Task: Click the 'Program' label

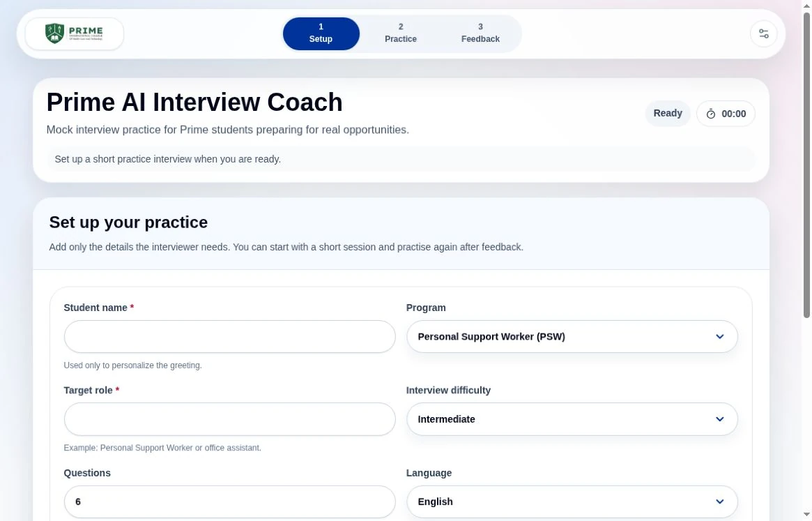Action: click(426, 308)
